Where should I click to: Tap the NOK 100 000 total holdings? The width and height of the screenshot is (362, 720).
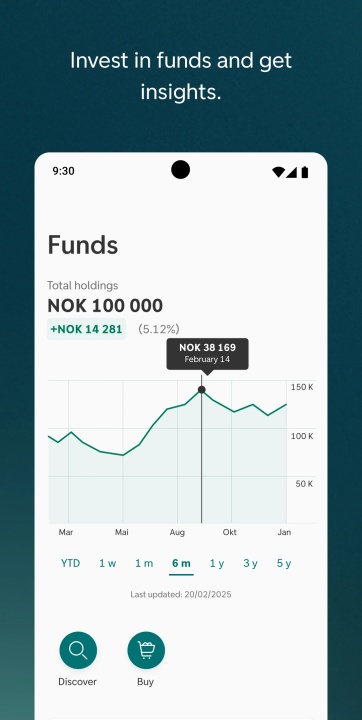click(105, 306)
